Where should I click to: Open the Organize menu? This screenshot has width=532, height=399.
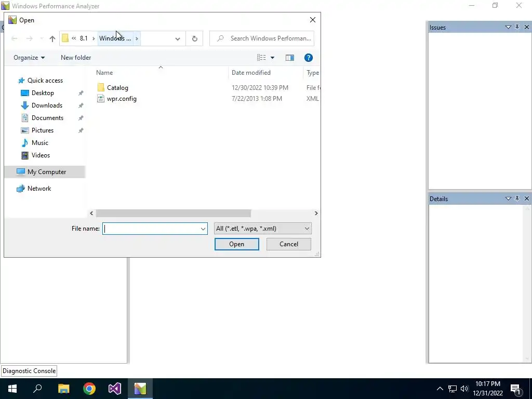coord(29,58)
